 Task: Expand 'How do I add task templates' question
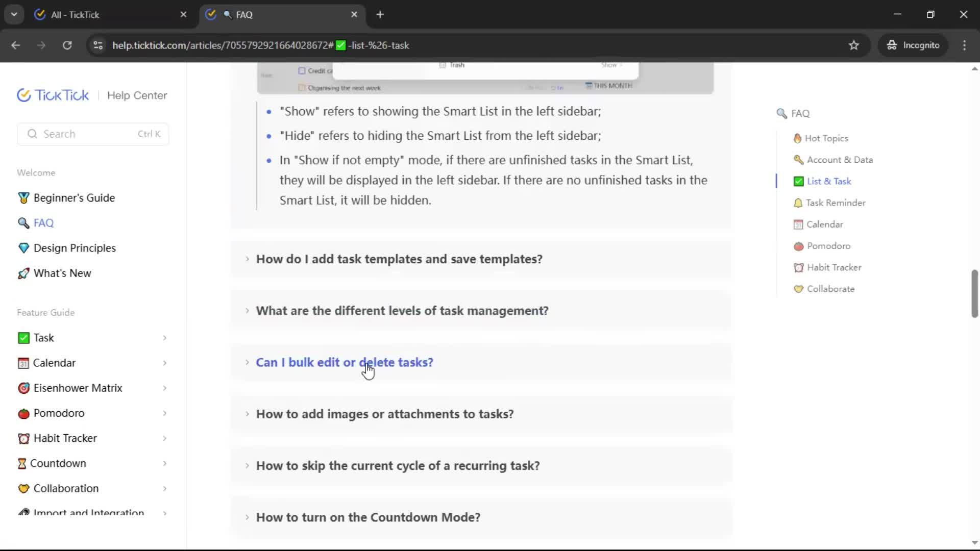coord(399,259)
